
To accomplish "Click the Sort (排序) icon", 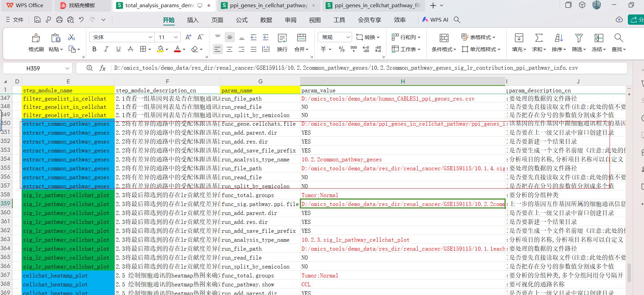I will 559,38.
